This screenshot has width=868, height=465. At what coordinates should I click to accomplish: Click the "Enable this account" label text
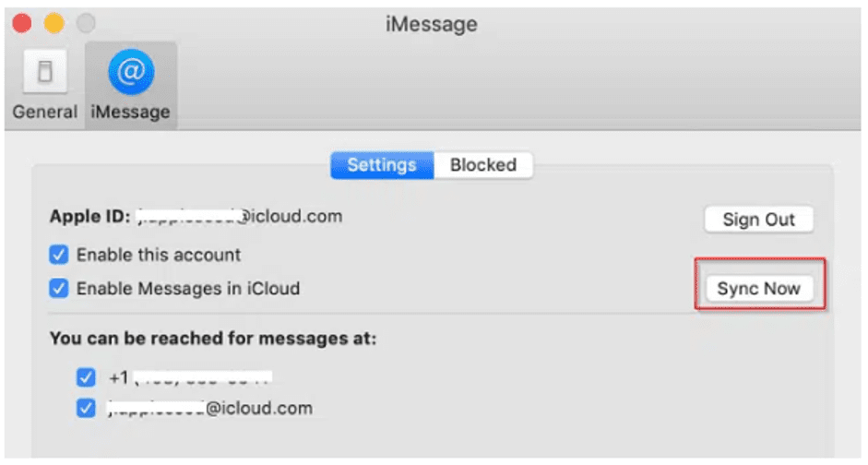(159, 255)
